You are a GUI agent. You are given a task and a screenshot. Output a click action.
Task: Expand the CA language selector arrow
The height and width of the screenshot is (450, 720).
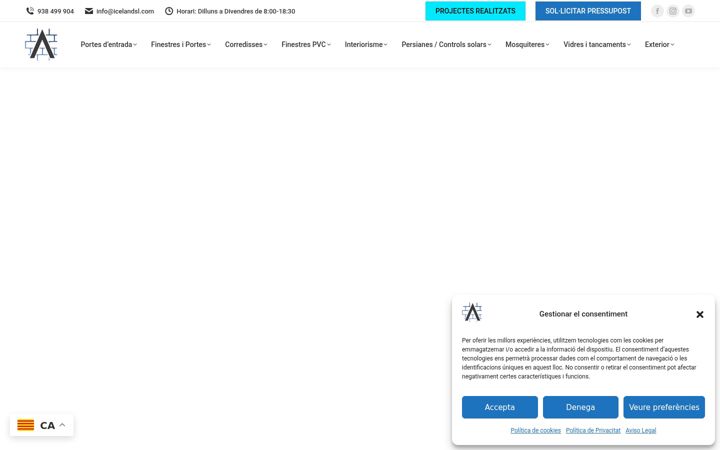62,425
